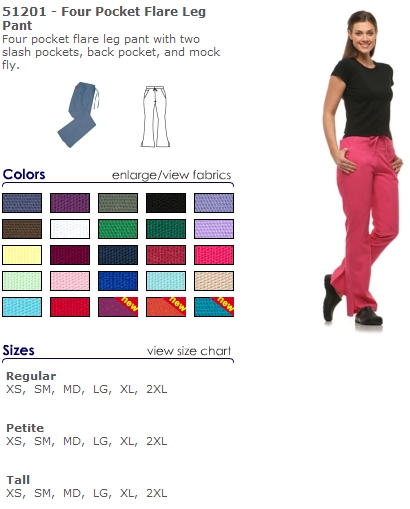
Task: Choose the mint green fabric swatch
Action: (22, 281)
